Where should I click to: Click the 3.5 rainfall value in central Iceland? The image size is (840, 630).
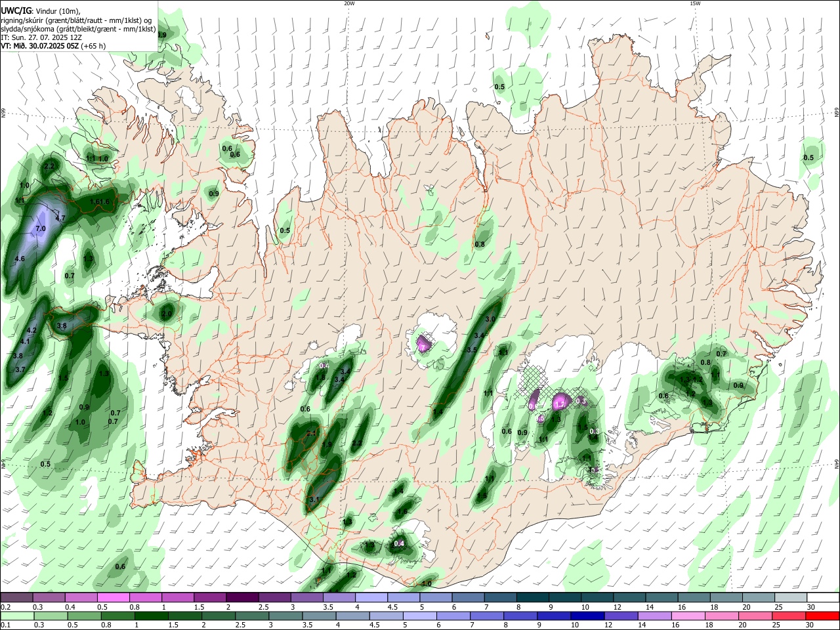pyautogui.click(x=472, y=350)
